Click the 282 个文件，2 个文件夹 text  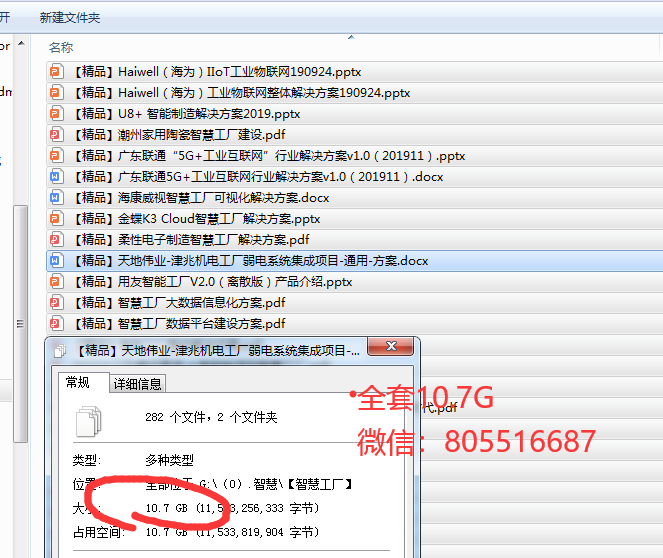point(211,418)
